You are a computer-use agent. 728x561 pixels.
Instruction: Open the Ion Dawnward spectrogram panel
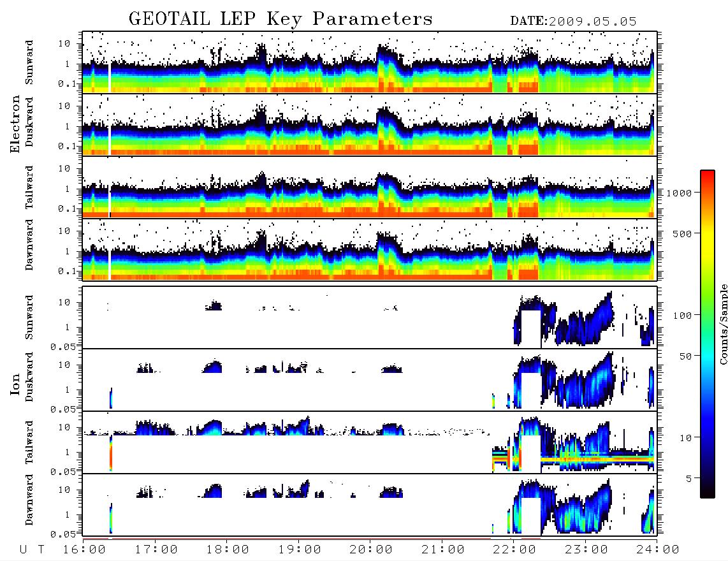click(370, 505)
